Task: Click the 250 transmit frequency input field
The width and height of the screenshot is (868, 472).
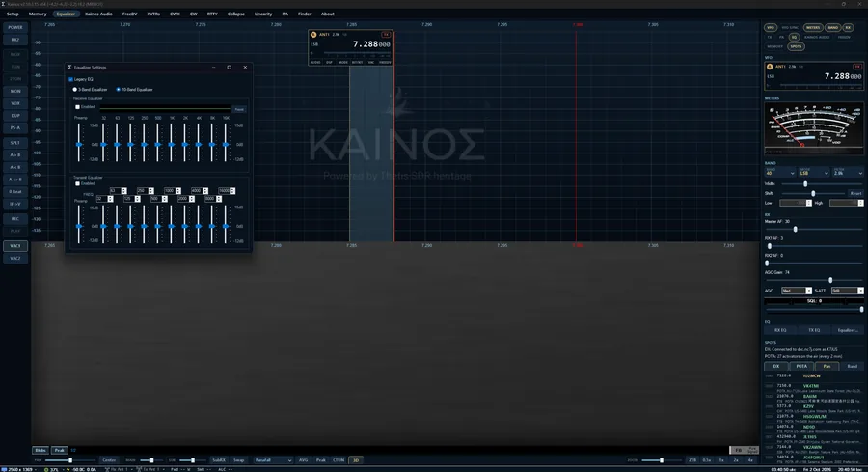Action: tap(143, 190)
